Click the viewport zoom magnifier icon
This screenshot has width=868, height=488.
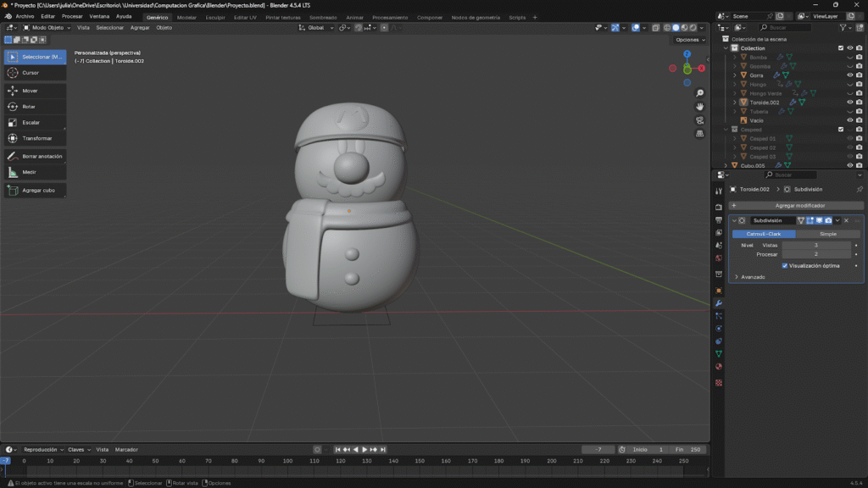click(x=700, y=93)
